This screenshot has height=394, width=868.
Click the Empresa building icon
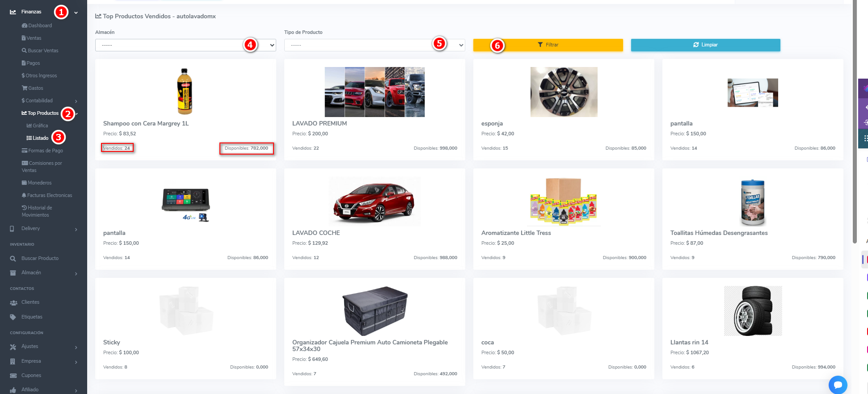[13, 361]
